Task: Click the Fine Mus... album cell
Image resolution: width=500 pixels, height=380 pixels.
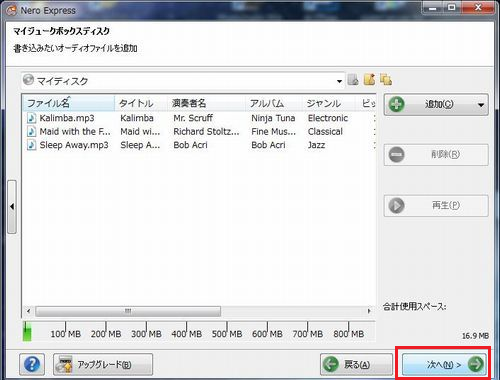Action: click(274, 132)
